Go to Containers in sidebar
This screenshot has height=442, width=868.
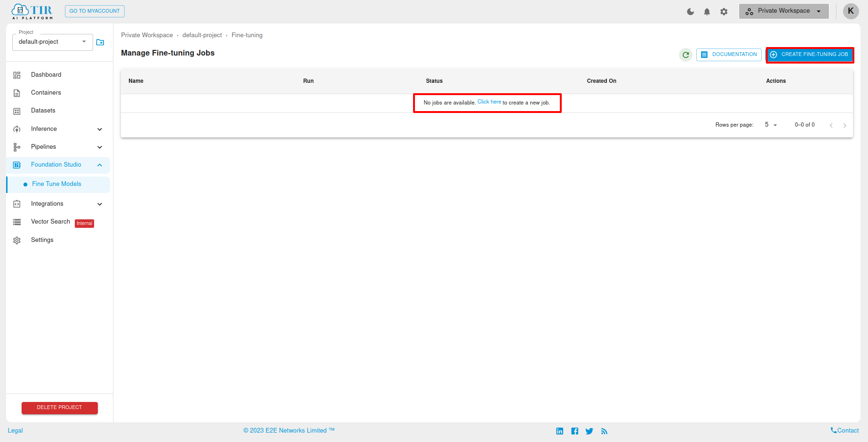(46, 93)
